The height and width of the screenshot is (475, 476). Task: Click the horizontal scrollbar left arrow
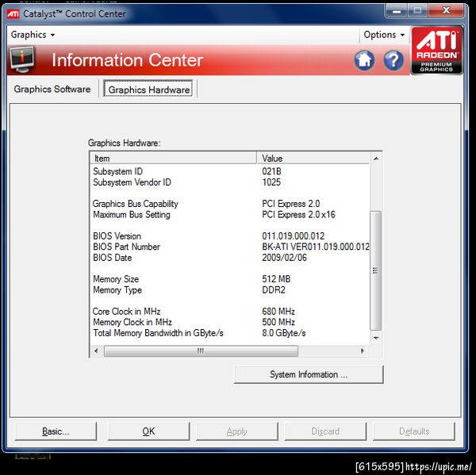click(96, 351)
